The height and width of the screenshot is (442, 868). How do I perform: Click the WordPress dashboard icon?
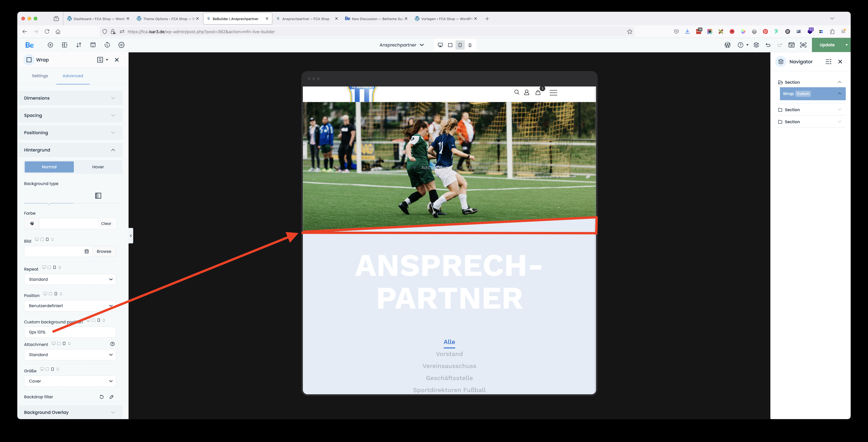tap(728, 45)
